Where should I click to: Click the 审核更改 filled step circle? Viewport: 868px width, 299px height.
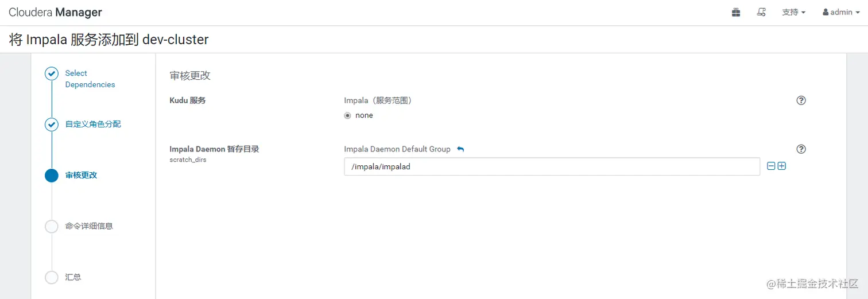pos(52,176)
